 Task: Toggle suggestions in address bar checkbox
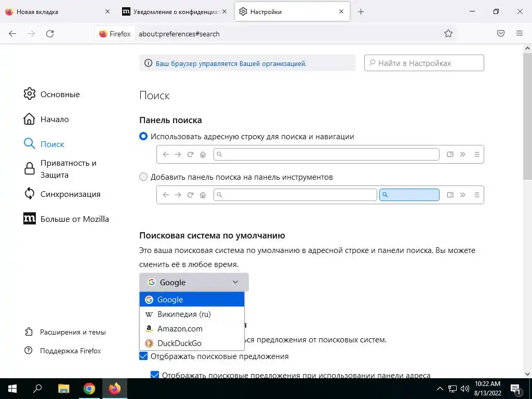coord(155,375)
